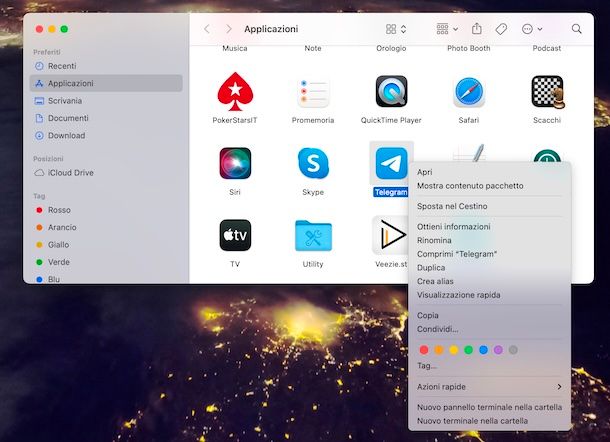
Task: Choose Apri in the context menu
Action: (x=489, y=172)
